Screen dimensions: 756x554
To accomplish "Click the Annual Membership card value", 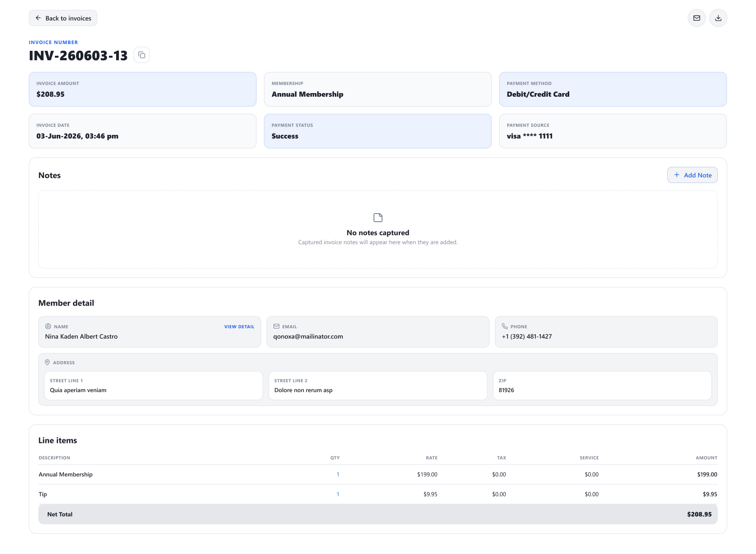I will [307, 94].
